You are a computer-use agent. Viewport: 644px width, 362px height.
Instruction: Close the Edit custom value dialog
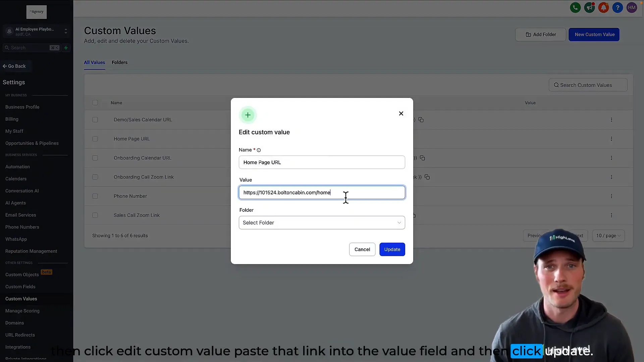(401, 114)
